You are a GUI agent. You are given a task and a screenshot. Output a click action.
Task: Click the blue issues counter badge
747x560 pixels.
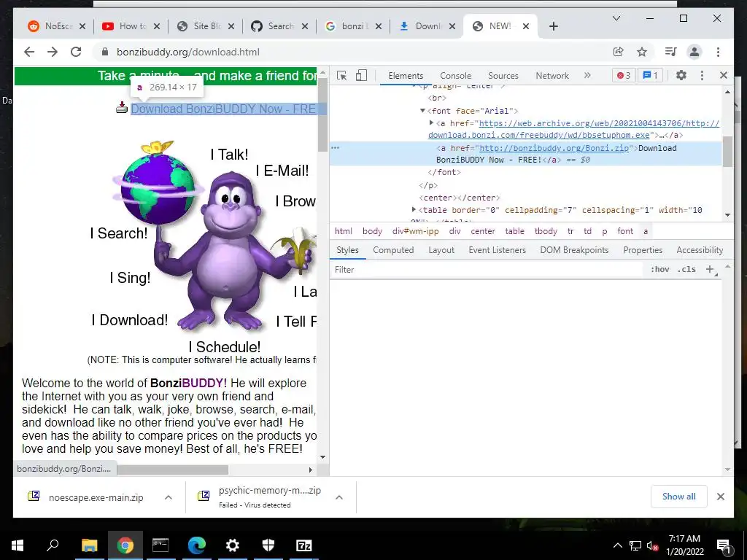tap(650, 75)
